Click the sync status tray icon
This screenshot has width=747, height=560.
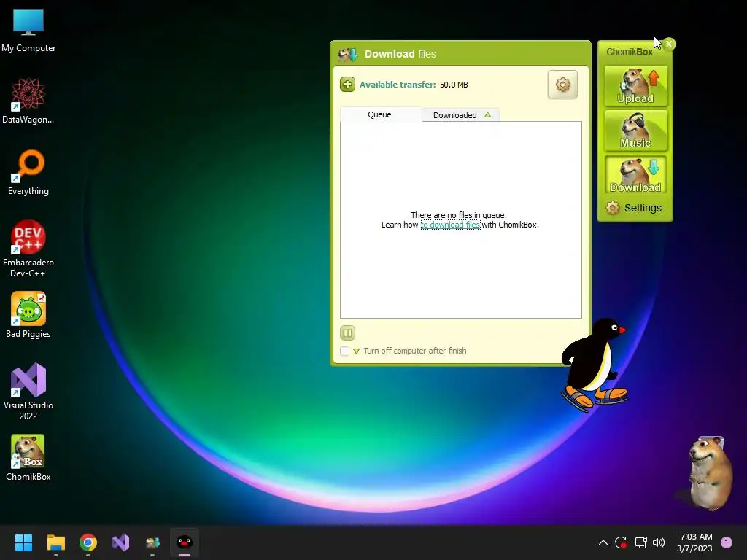click(621, 542)
